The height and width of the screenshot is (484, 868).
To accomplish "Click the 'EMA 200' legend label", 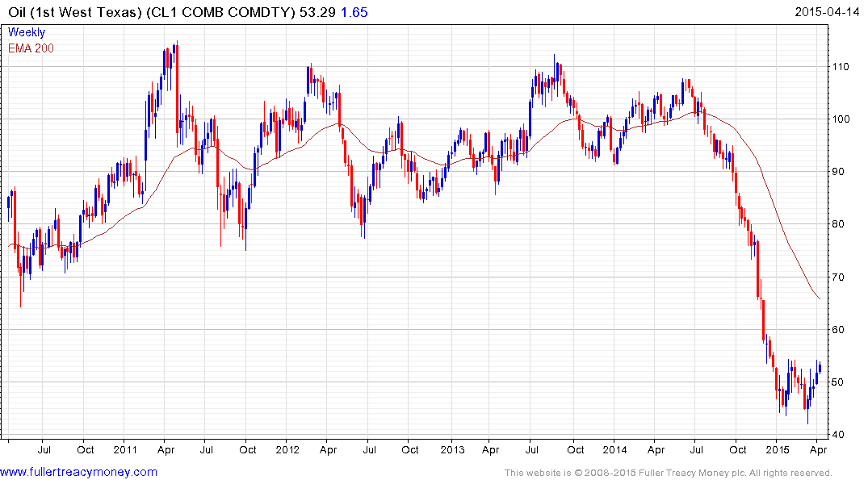I will (x=31, y=48).
